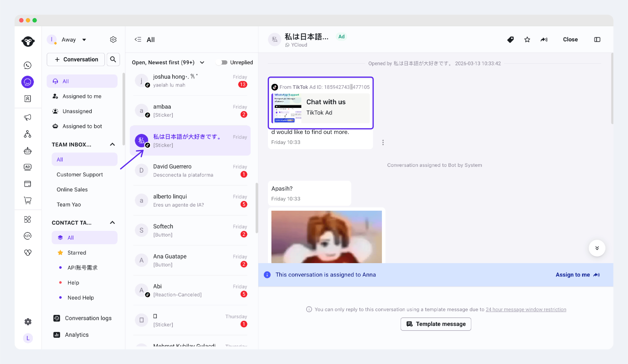Open the Open, Newest first filter dropdown
This screenshot has width=628, height=364.
click(168, 62)
